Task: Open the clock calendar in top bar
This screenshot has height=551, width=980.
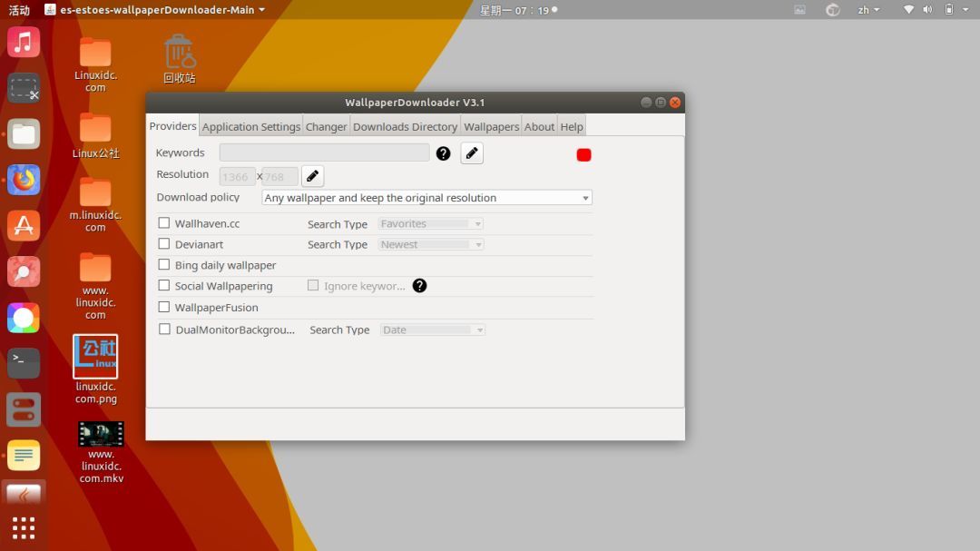Action: [518, 10]
